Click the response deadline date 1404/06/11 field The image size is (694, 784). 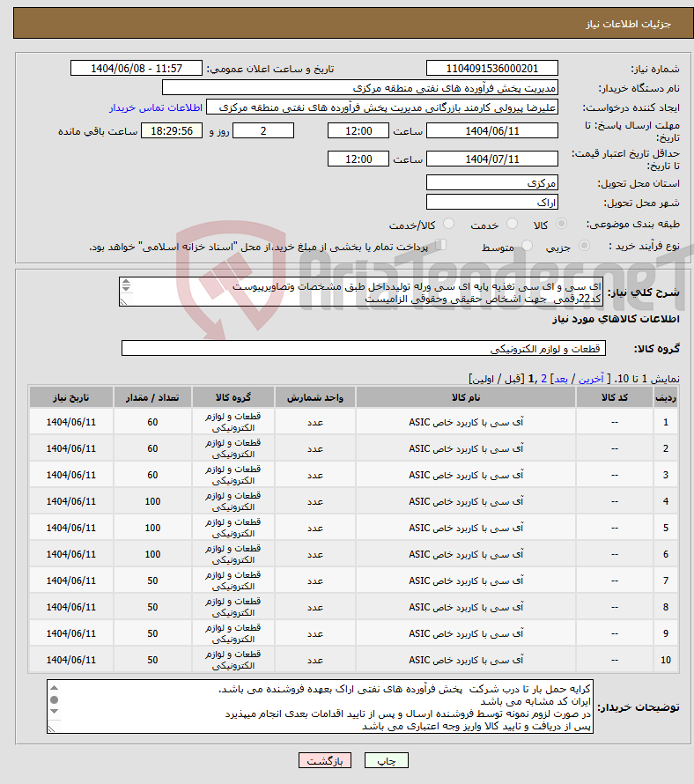point(492,131)
